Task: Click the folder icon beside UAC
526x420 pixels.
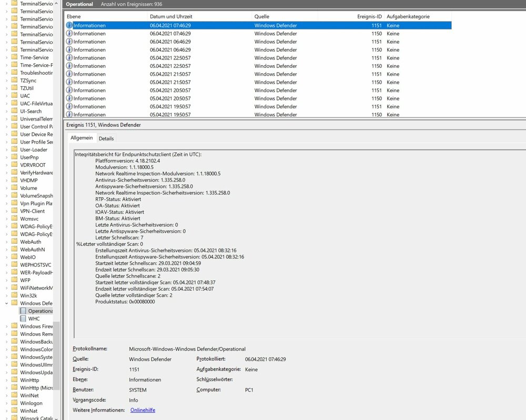Action: [14, 96]
